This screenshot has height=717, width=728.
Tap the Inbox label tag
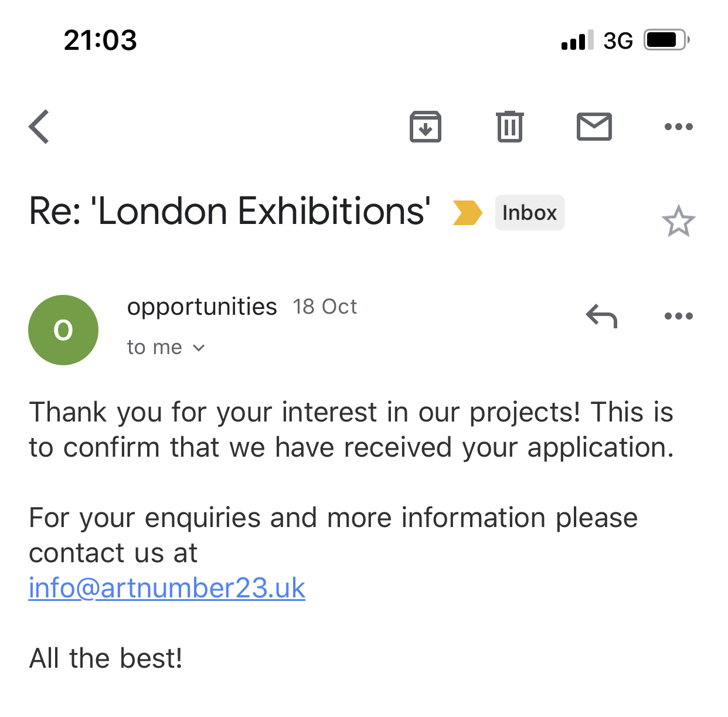(529, 212)
